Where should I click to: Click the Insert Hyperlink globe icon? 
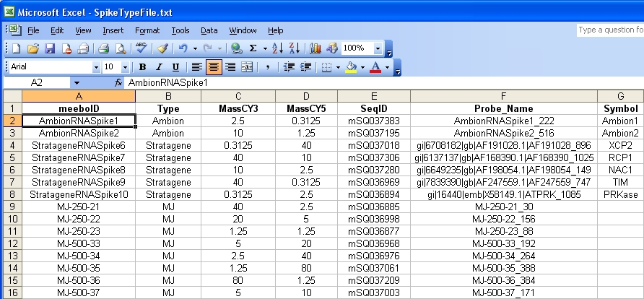tap(235, 48)
